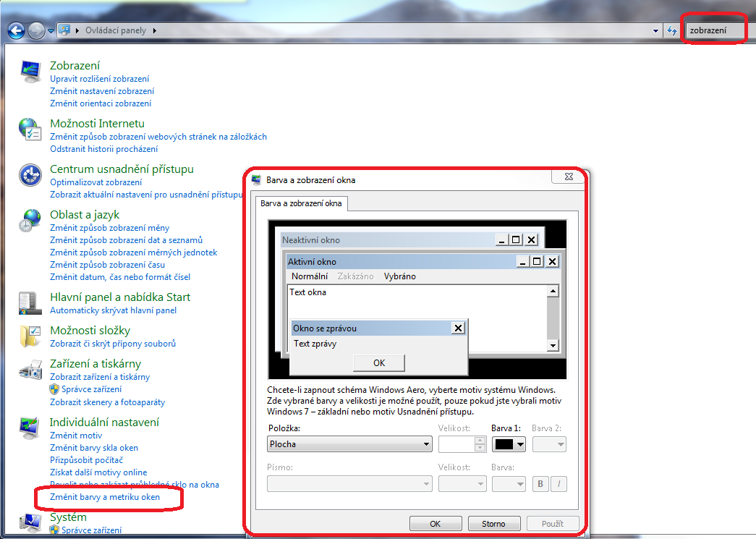756x539 pixels.
Task: Open the recent pages dropdown near Back button
Action: pyautogui.click(x=51, y=31)
